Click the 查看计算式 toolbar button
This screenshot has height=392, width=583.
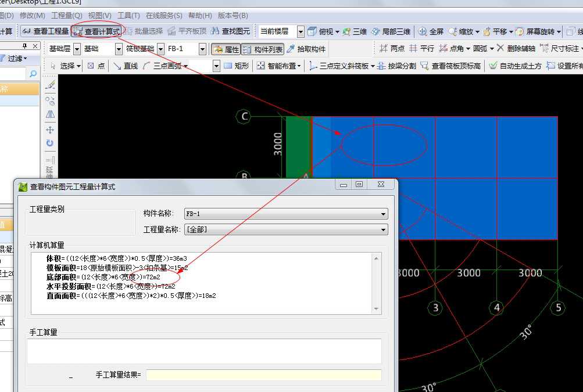[x=96, y=31]
